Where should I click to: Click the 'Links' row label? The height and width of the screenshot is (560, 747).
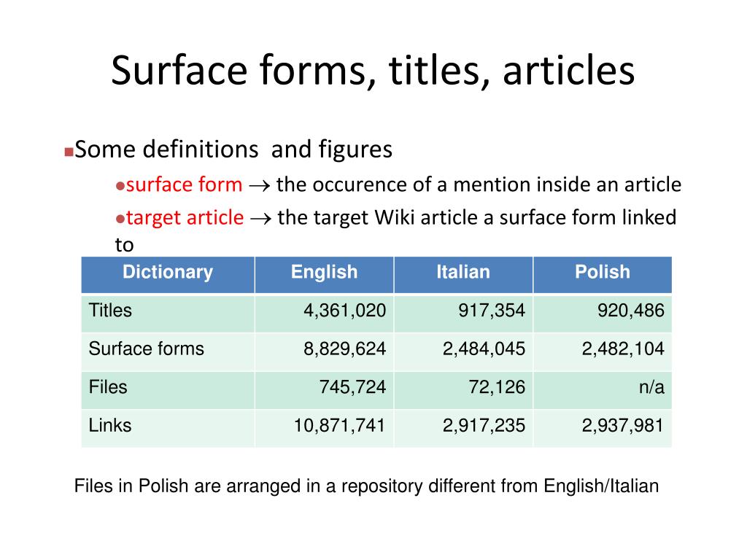110,425
